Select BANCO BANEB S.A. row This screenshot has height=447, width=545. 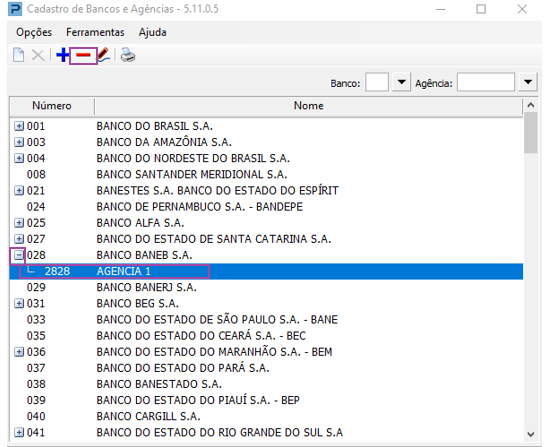[x=266, y=255]
